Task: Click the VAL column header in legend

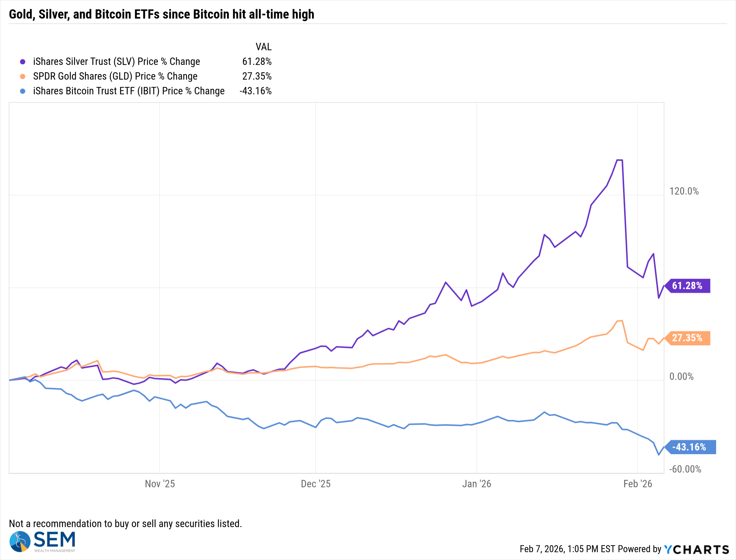Action: click(263, 47)
